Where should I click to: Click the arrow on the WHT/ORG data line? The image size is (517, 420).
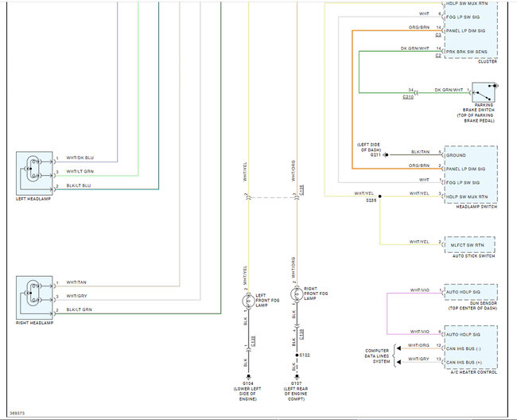[x=398, y=348]
